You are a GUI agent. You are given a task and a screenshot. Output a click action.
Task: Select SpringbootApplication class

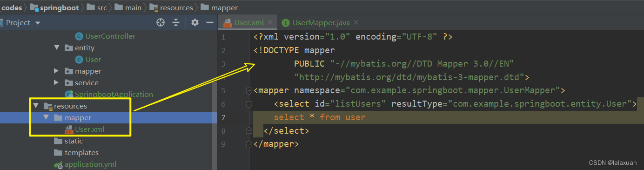[x=114, y=94]
